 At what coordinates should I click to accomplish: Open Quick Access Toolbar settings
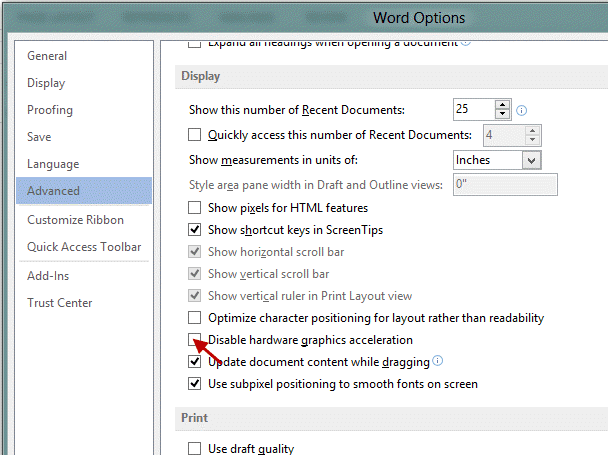click(84, 247)
